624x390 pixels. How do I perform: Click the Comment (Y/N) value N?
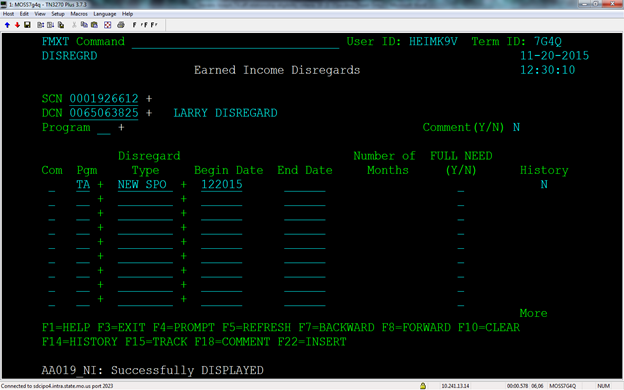[x=516, y=127]
